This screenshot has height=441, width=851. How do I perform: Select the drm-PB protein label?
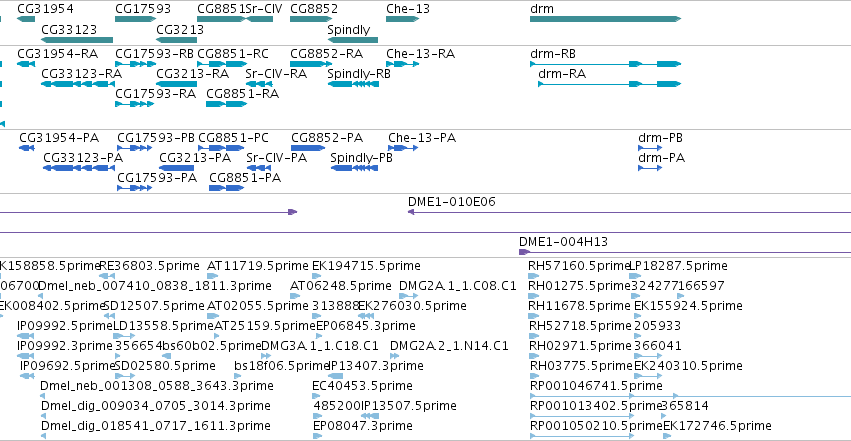coord(660,138)
